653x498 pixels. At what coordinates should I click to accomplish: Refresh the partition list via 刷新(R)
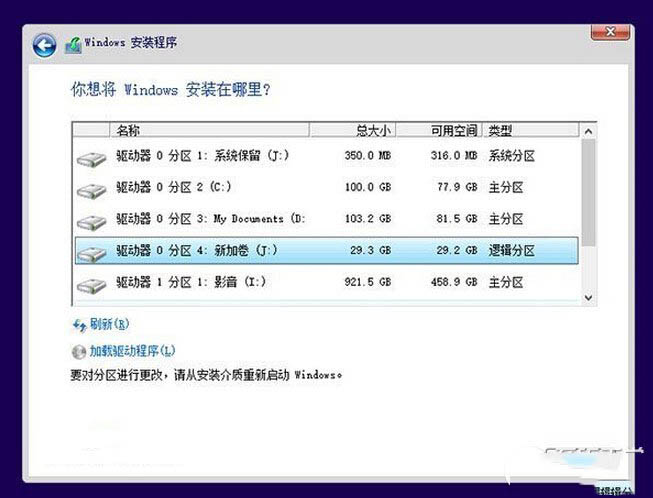109,324
